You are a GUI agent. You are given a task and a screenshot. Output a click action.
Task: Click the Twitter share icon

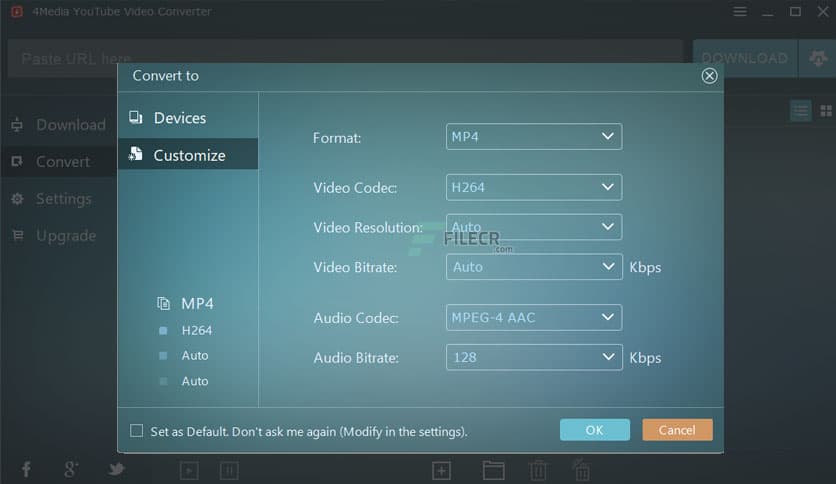[x=116, y=469]
